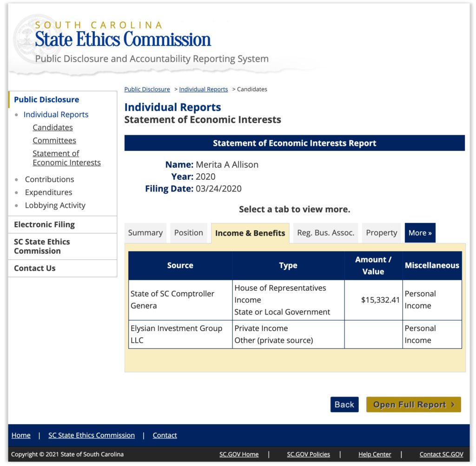Click the Open Full Report button

tap(413, 404)
